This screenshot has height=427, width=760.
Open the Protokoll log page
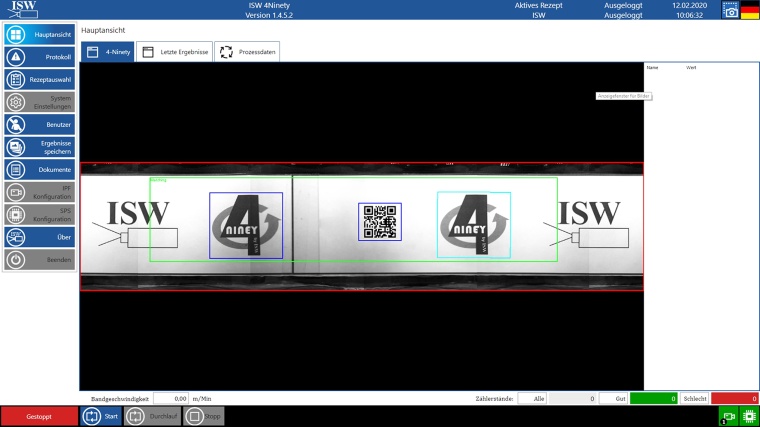[x=39, y=57]
